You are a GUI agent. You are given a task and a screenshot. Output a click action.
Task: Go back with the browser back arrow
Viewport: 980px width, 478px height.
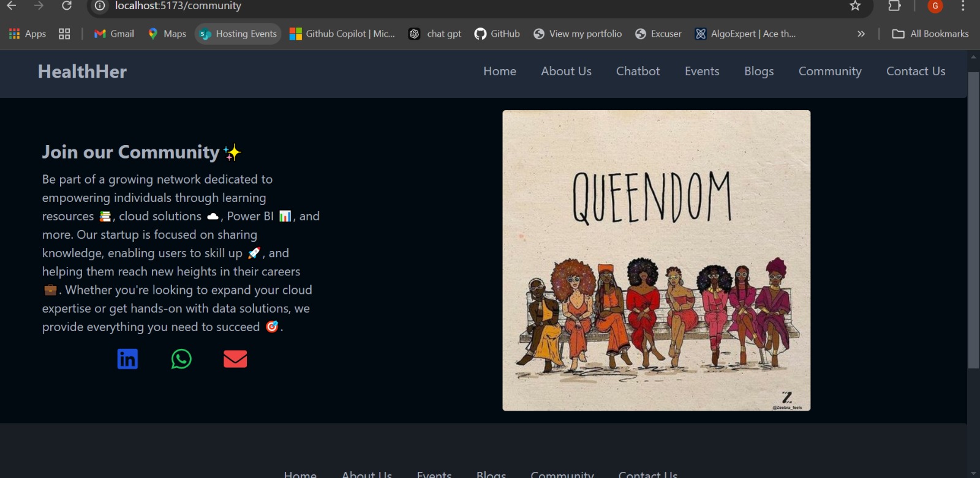(x=12, y=6)
